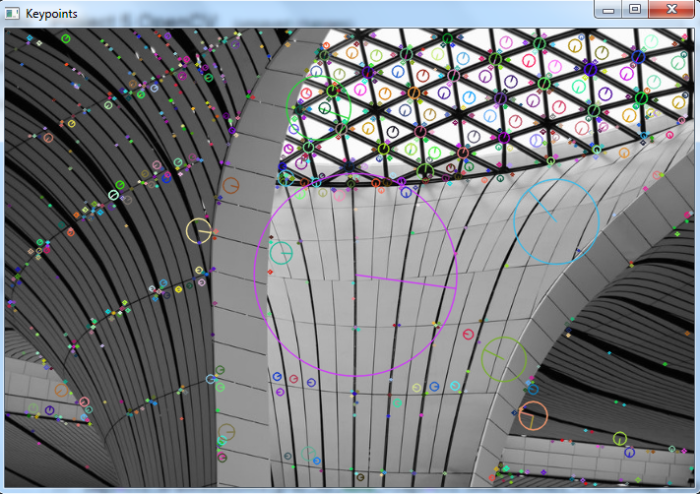Image resolution: width=700 pixels, height=494 pixels.
Task: Click the pale yellow keypoint circle on the left rib
Action: click(198, 231)
